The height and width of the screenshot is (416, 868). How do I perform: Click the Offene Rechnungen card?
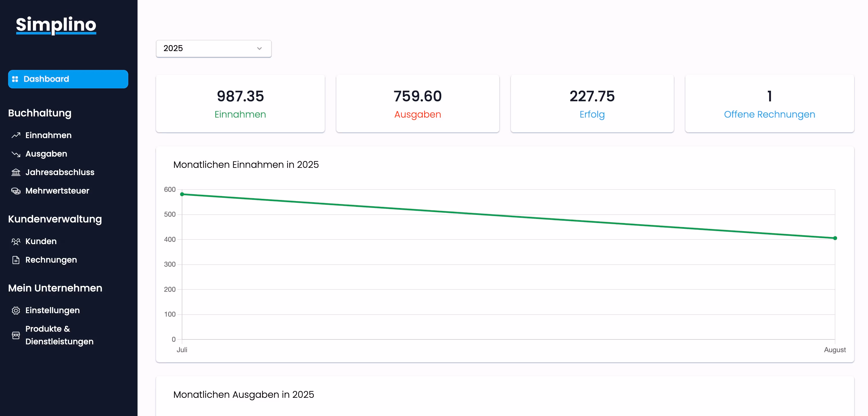[x=769, y=103]
